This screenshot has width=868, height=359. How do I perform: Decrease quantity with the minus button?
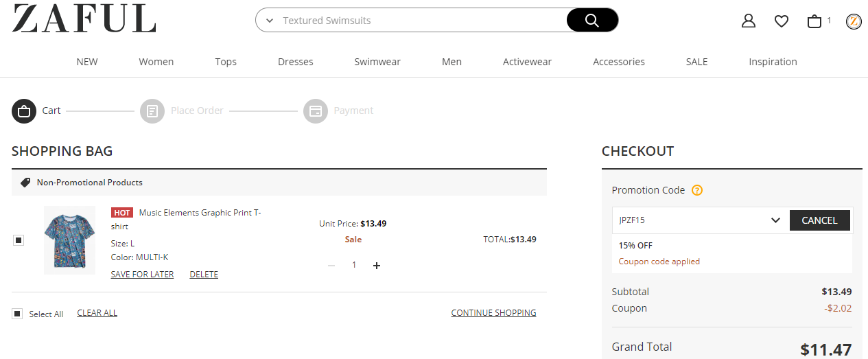click(331, 266)
